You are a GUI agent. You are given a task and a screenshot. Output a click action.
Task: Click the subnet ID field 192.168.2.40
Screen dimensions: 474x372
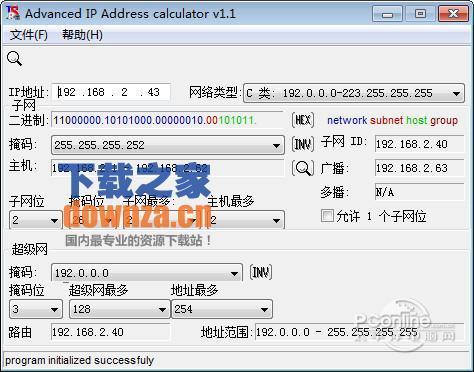(x=419, y=144)
